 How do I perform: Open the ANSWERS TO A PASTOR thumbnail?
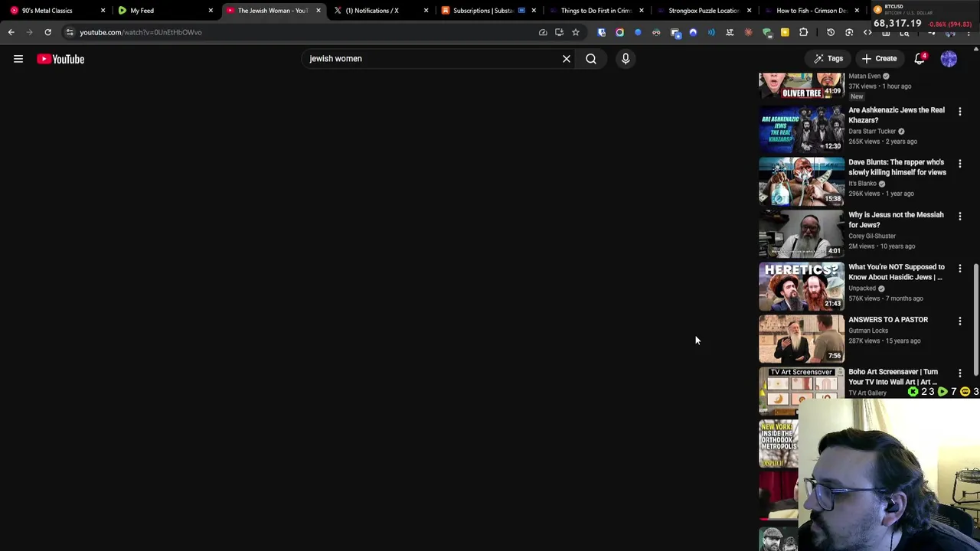pos(802,338)
